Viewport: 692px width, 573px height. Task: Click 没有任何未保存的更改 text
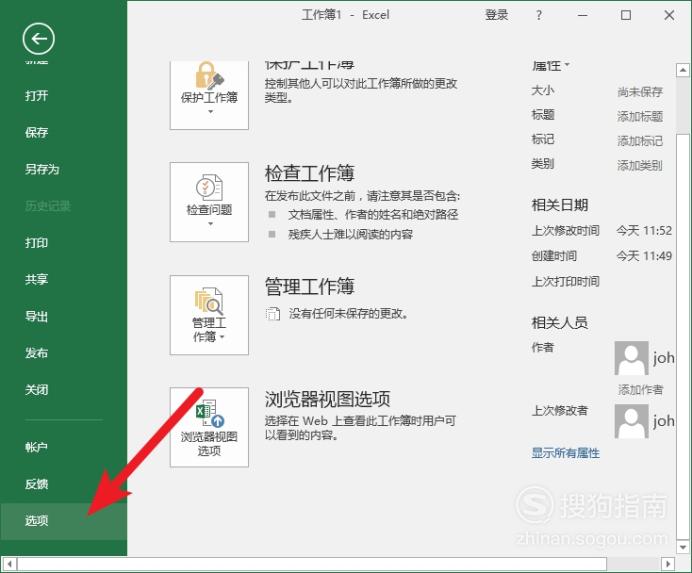pos(349,314)
